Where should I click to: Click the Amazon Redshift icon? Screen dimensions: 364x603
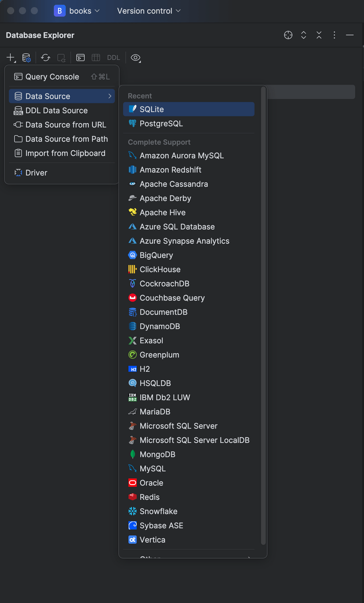pos(132,170)
